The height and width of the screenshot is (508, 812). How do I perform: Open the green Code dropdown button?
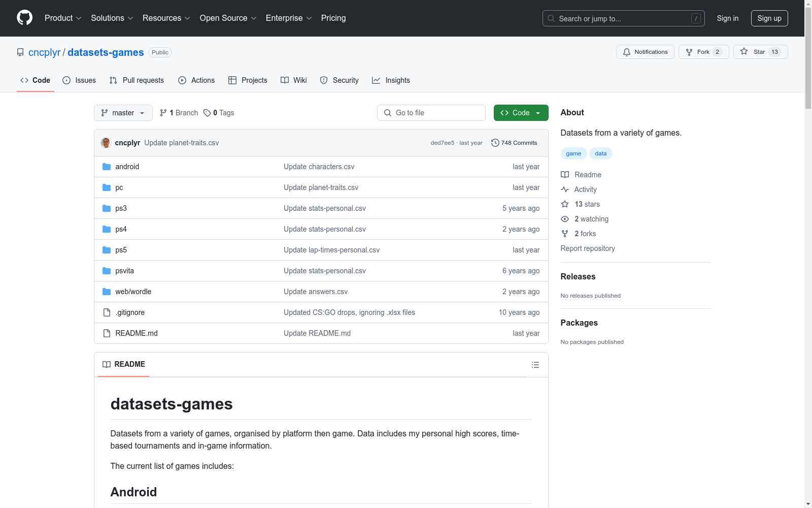(x=521, y=113)
